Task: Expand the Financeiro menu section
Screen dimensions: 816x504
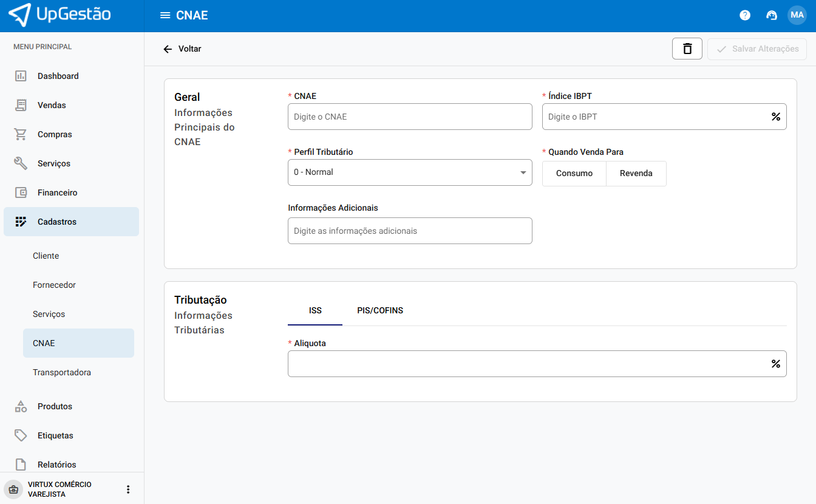Action: click(x=57, y=192)
